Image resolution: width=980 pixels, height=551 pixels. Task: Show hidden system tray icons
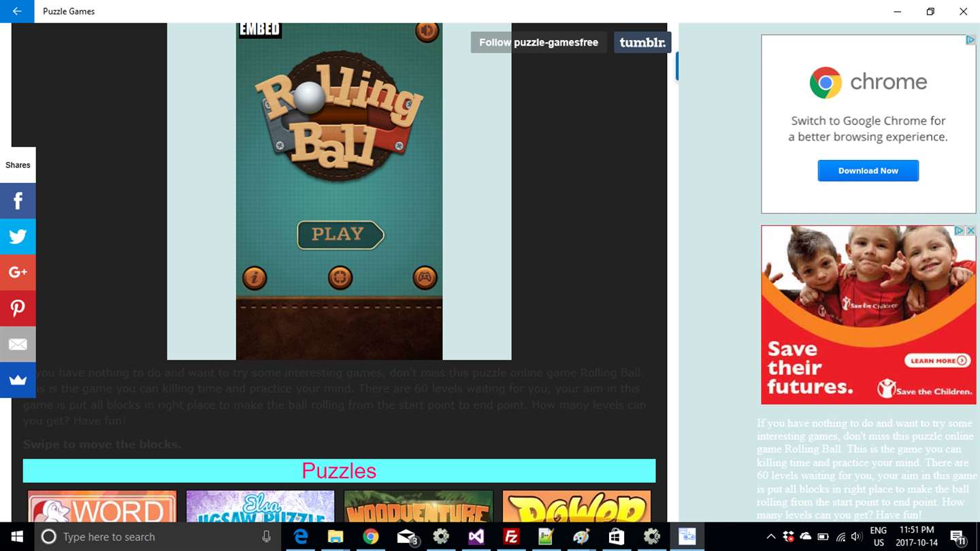[x=771, y=537]
